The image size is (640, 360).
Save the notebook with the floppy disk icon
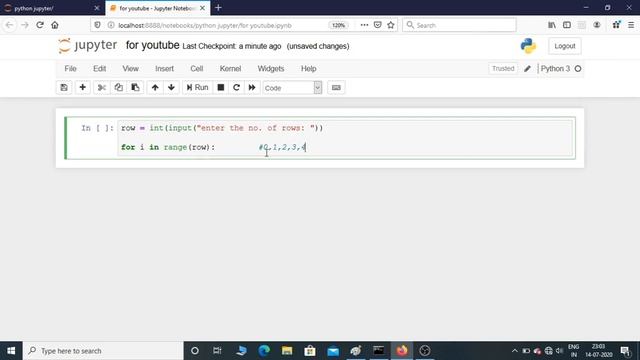click(64, 87)
